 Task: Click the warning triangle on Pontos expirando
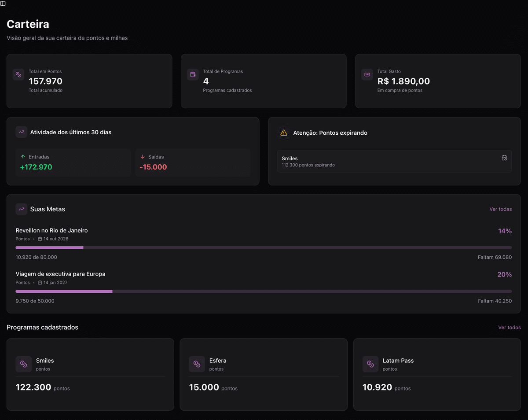284,132
